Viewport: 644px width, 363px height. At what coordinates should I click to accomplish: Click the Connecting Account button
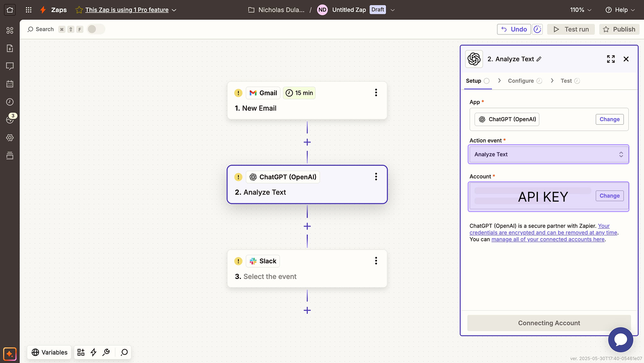coord(549,323)
